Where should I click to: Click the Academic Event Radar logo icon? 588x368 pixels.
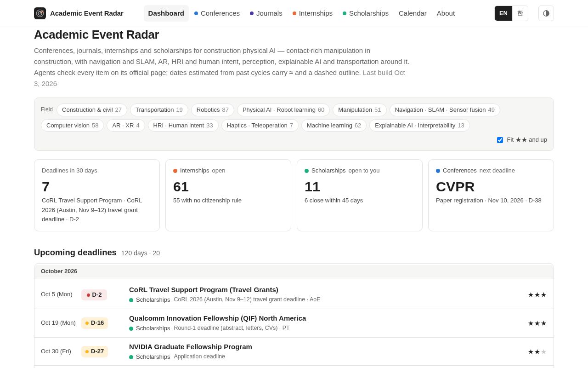tap(40, 13)
